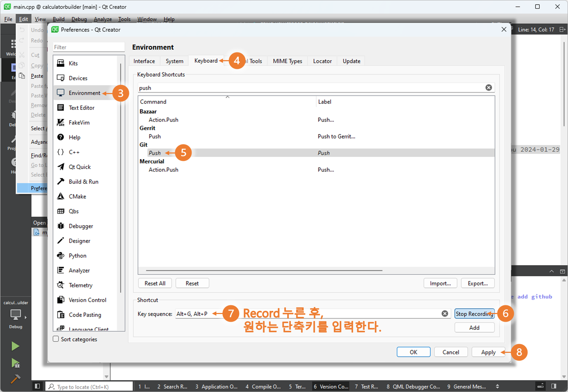Open the Window menu
Viewport: 568px width, 392px height.
point(147,19)
